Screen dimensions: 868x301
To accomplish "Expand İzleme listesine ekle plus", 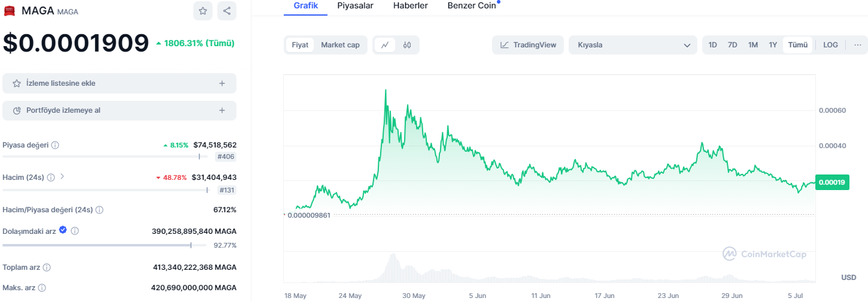I will tap(221, 83).
